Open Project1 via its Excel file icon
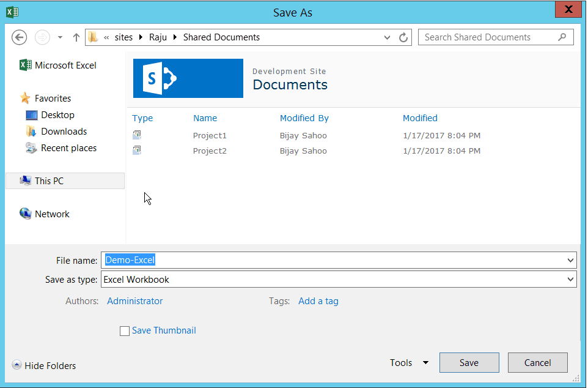This screenshot has height=388, width=588. [x=136, y=135]
